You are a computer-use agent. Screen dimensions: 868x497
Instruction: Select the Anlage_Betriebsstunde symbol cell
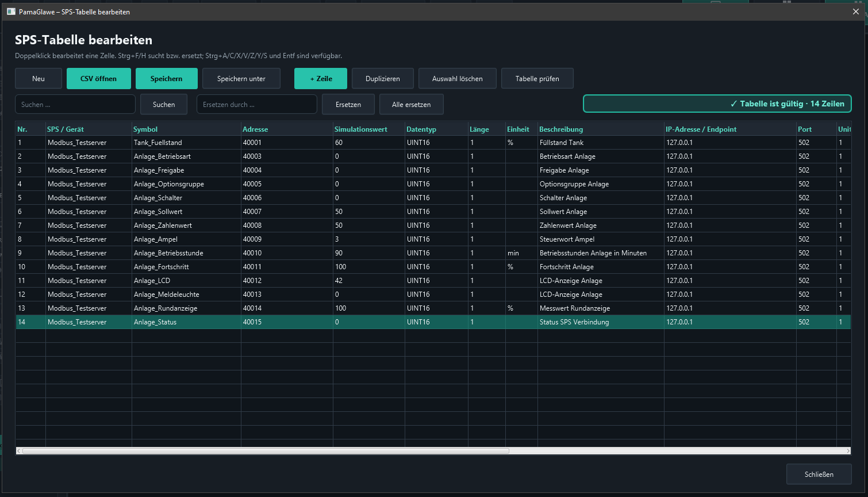point(187,253)
